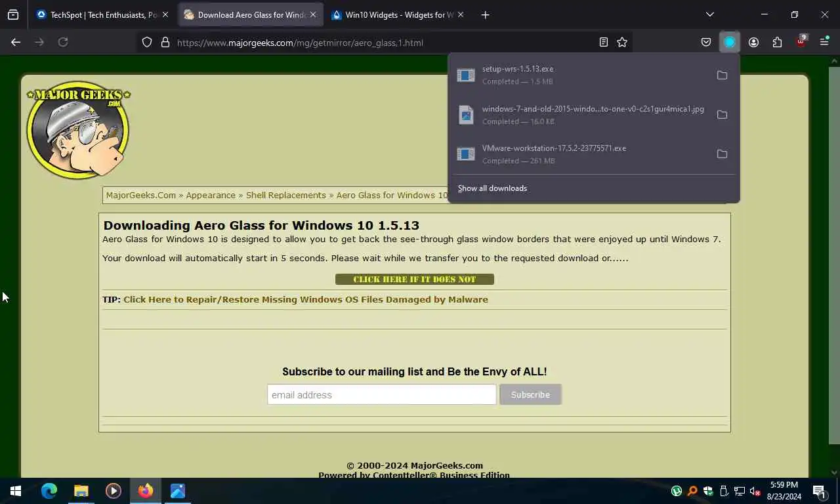Expand the list all tabs dropdown

click(x=709, y=14)
